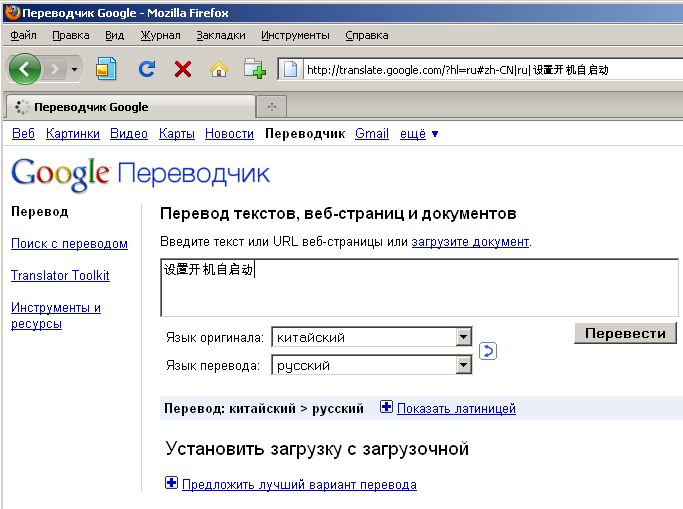Open the Файл menu
Image resolution: width=683 pixels, height=509 pixels.
pos(23,35)
